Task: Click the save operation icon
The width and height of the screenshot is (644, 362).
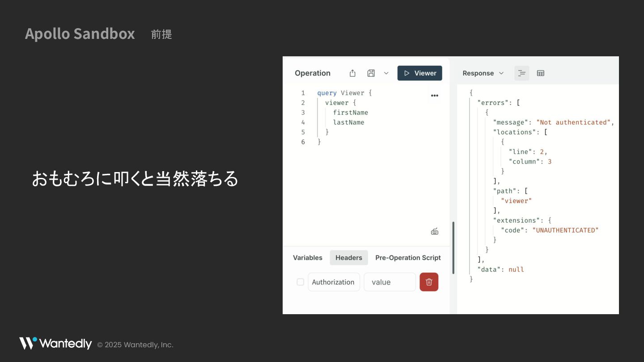Action: (371, 73)
